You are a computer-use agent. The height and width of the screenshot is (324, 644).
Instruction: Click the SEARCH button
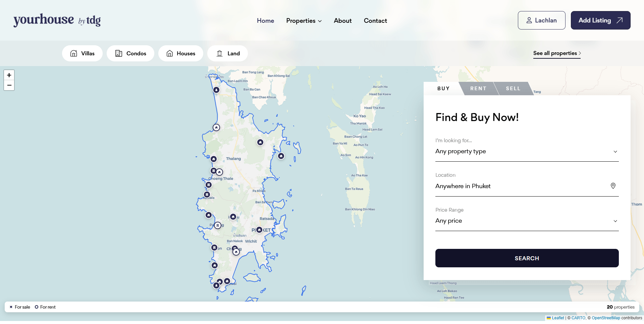coord(527,258)
